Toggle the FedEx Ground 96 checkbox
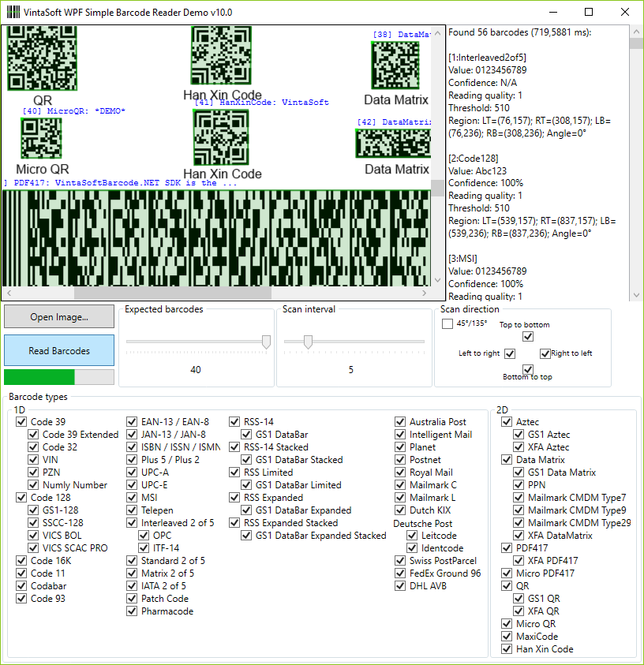This screenshot has height=665, width=644. pos(399,573)
